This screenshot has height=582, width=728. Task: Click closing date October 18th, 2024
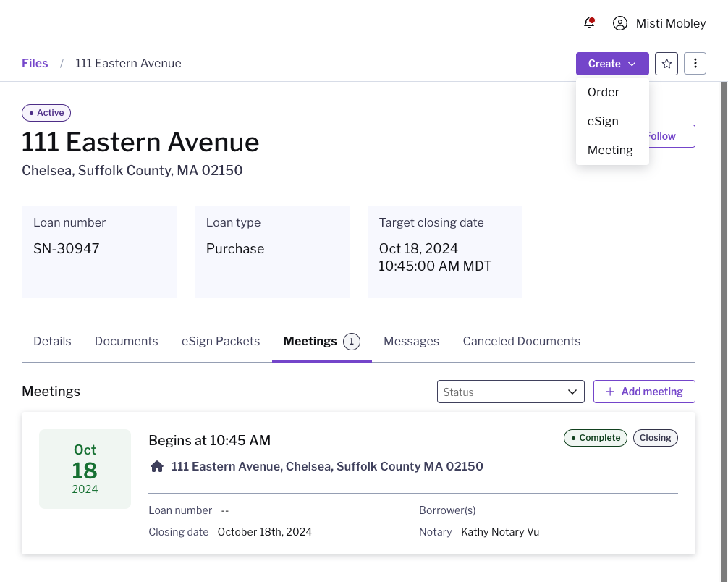coord(265,532)
